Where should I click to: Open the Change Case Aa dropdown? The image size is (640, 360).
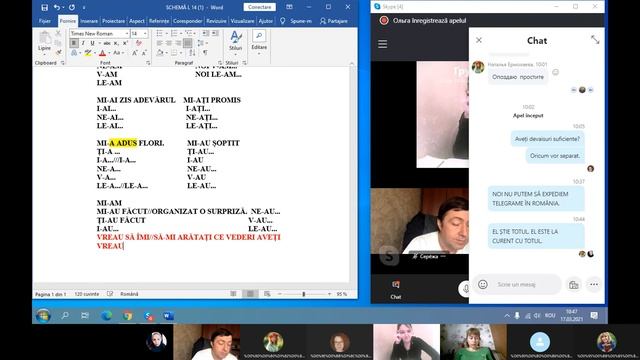[x=117, y=53]
